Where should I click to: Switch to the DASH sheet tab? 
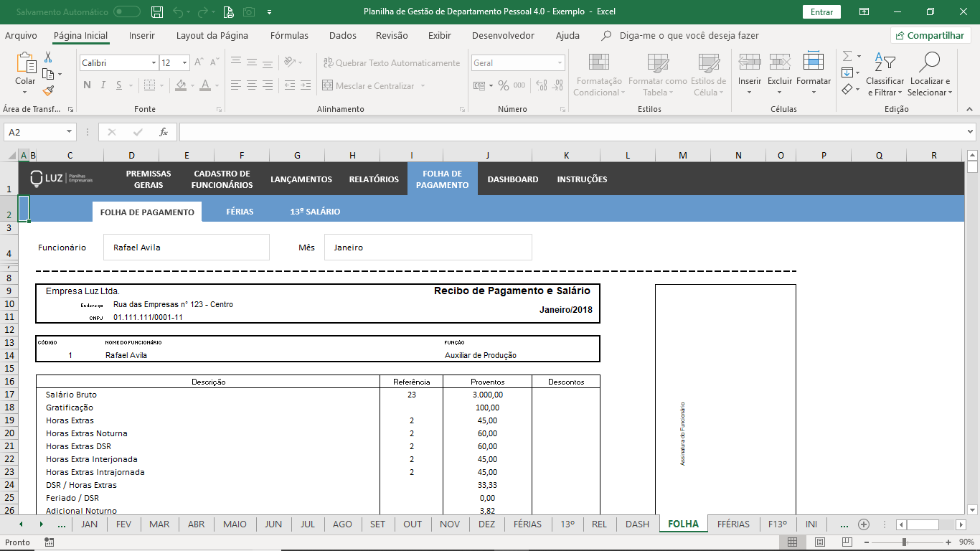click(x=637, y=524)
